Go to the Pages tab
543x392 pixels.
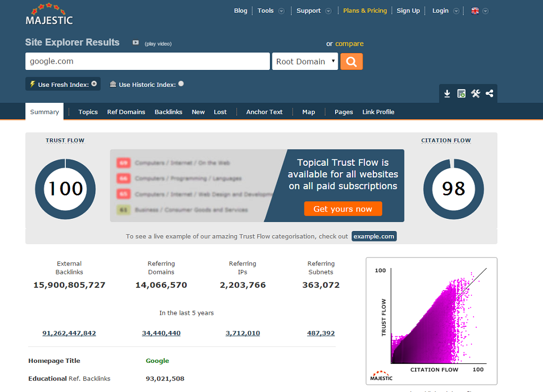pyautogui.click(x=344, y=112)
